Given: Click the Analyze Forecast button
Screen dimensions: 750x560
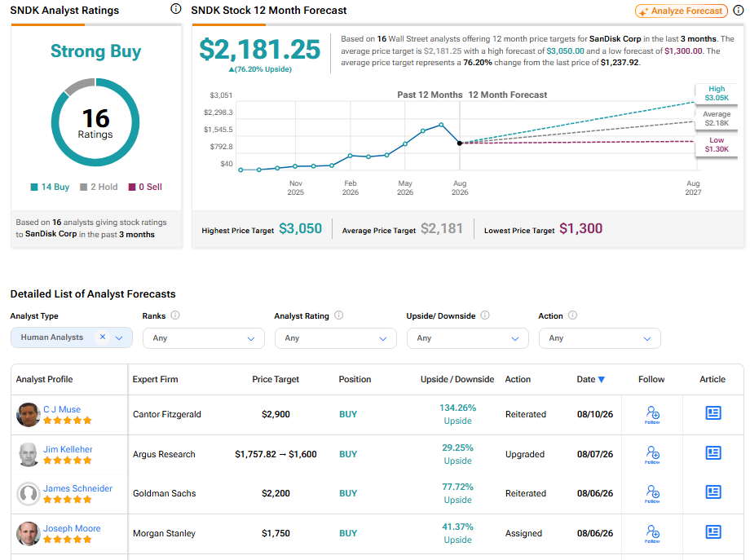Looking at the screenshot, I should (682, 11).
